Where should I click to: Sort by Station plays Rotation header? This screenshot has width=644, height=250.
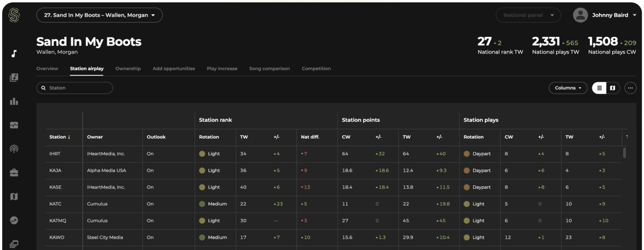474,137
